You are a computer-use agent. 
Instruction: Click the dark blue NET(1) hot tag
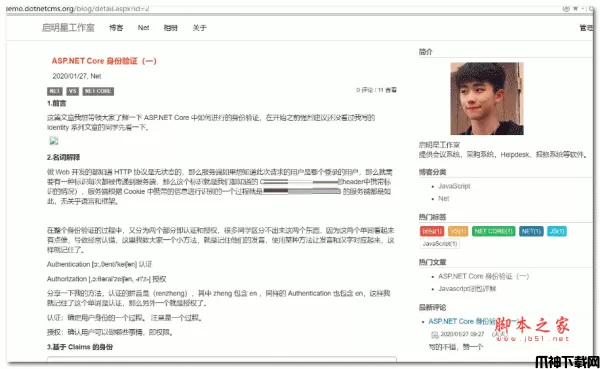(531, 231)
